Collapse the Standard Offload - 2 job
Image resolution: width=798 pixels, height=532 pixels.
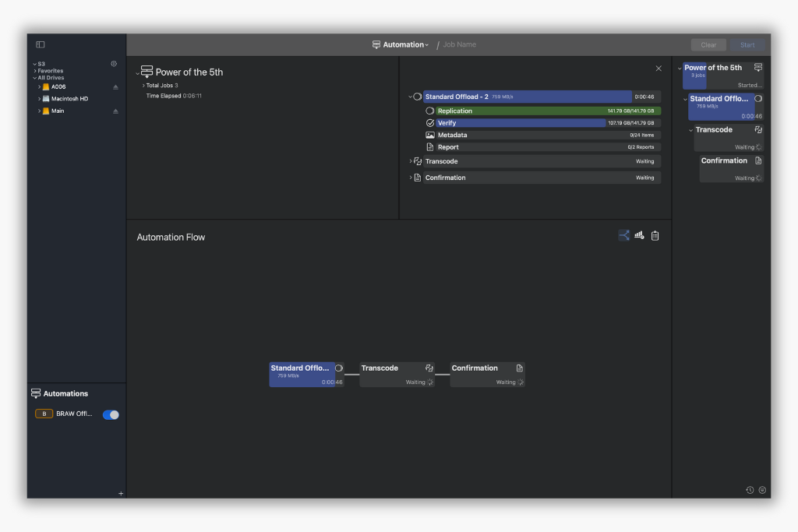(x=410, y=97)
